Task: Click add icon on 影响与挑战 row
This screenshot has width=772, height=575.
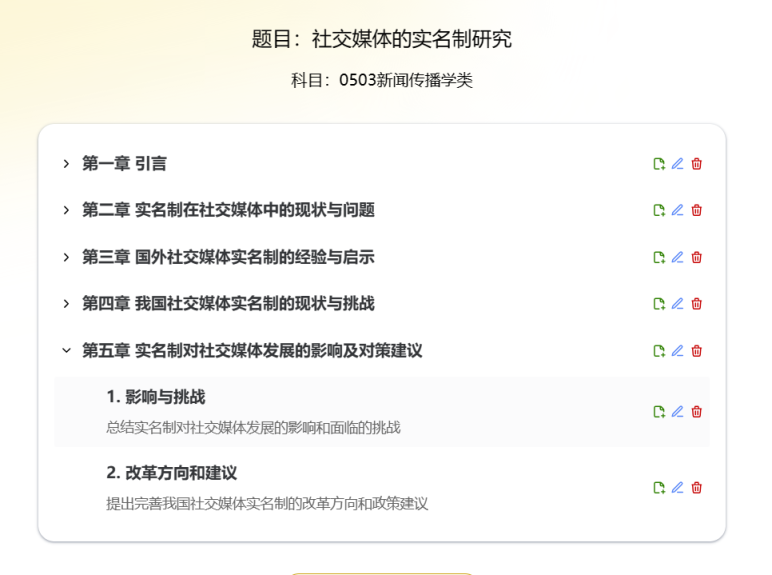Action: pyautogui.click(x=659, y=412)
